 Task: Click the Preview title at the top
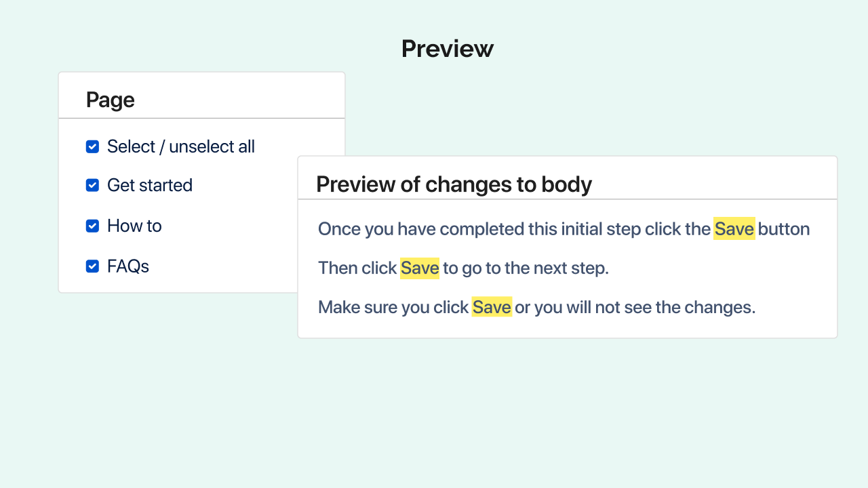(447, 48)
